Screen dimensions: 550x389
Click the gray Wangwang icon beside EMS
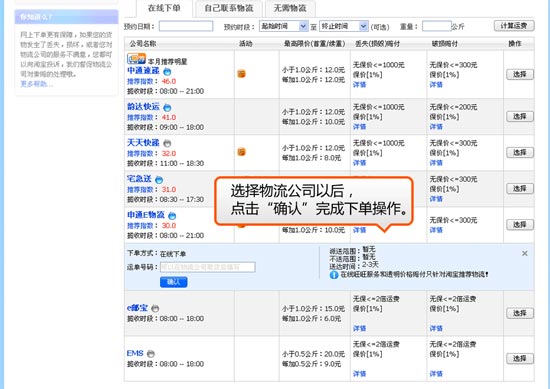[151, 354]
